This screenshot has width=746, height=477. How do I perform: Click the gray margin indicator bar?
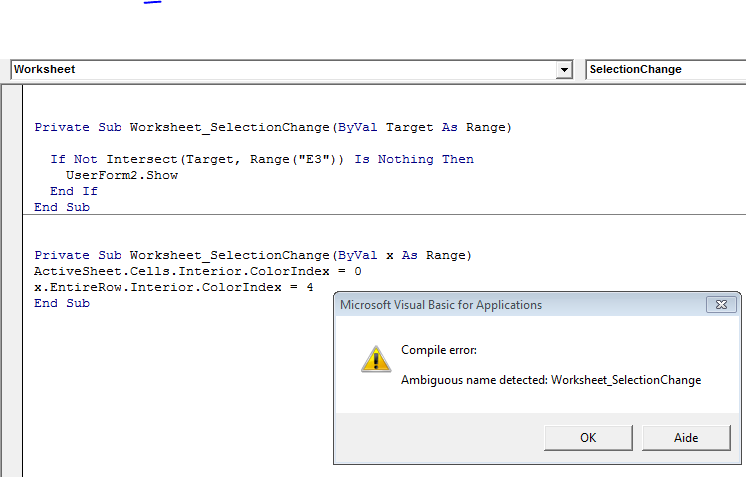pos(11,281)
